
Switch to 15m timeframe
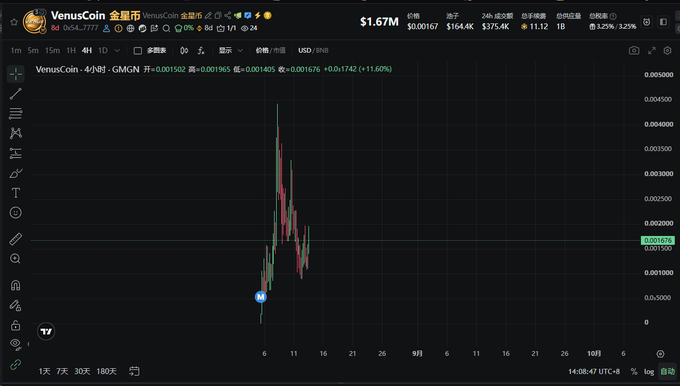(x=52, y=50)
